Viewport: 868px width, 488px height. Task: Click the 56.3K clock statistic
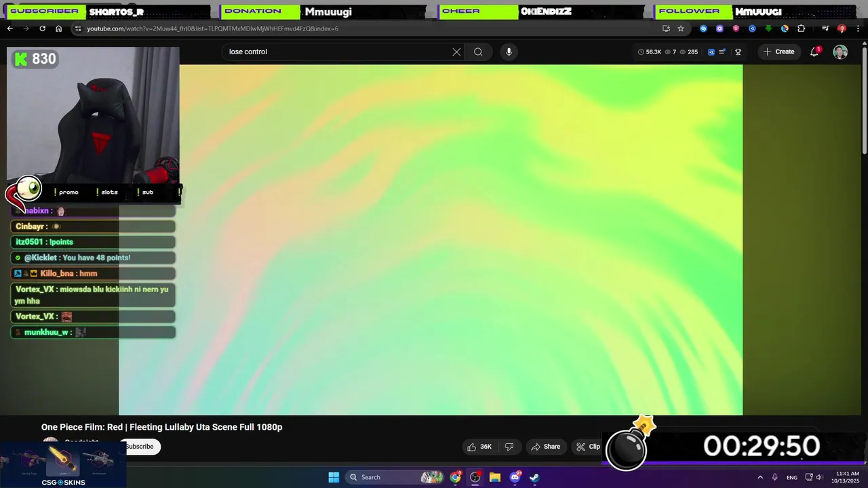[x=650, y=52]
